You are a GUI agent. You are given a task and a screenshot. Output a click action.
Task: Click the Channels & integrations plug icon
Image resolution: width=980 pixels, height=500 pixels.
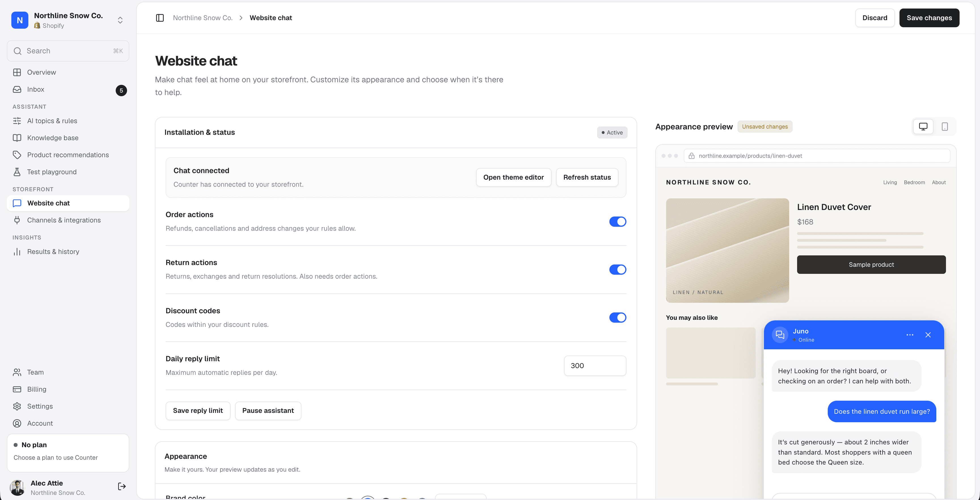(x=17, y=220)
